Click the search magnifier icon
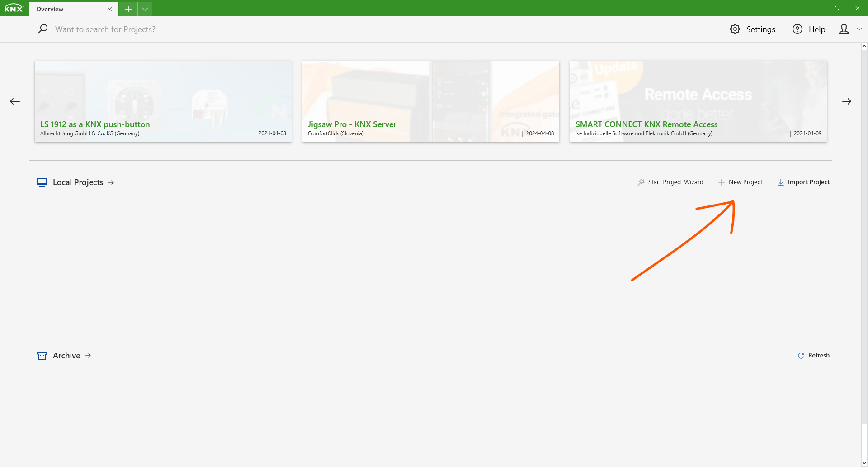The width and height of the screenshot is (868, 467). click(x=42, y=29)
